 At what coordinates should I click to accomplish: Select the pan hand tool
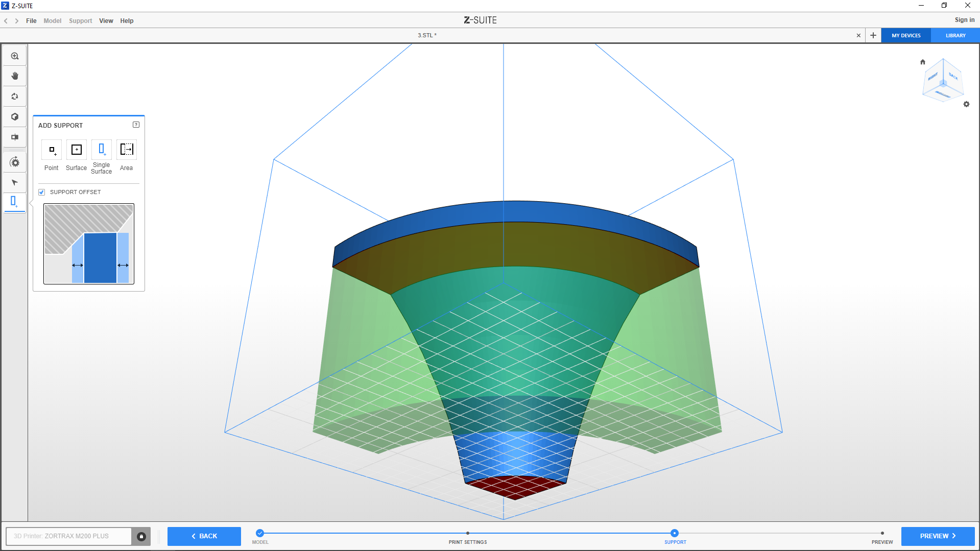tap(15, 76)
